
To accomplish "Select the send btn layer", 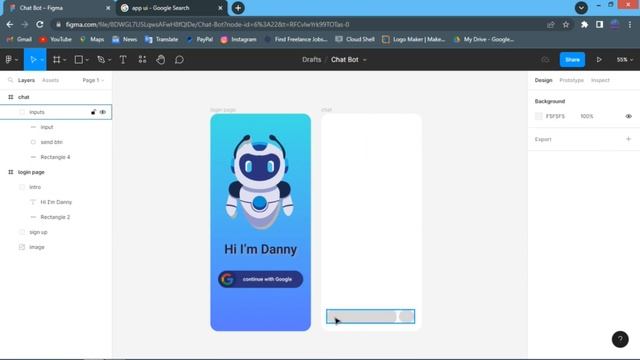I will [56, 142].
